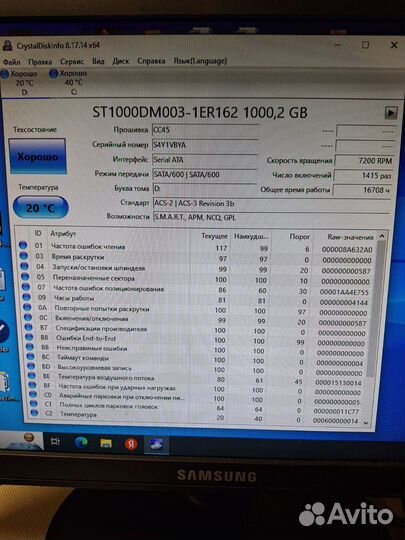This screenshot has height=540, width=405.
Task: Select the Частота ошибок чтения attribute text
Action: click(x=88, y=246)
